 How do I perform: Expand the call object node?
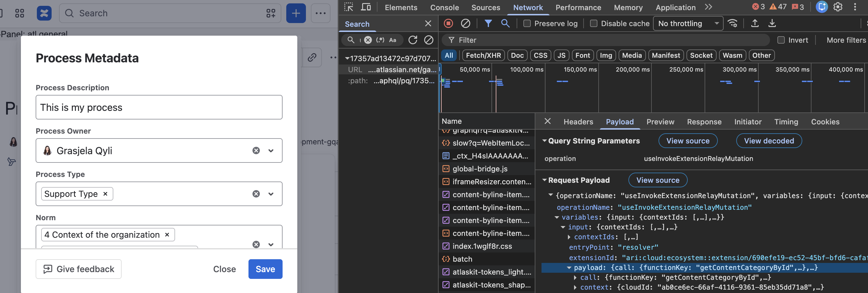coord(575,278)
